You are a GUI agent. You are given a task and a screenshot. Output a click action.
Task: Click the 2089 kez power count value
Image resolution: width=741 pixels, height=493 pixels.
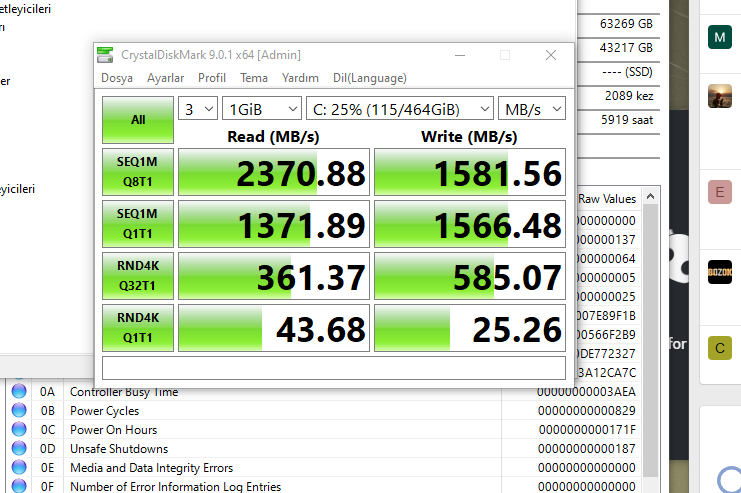(x=629, y=96)
